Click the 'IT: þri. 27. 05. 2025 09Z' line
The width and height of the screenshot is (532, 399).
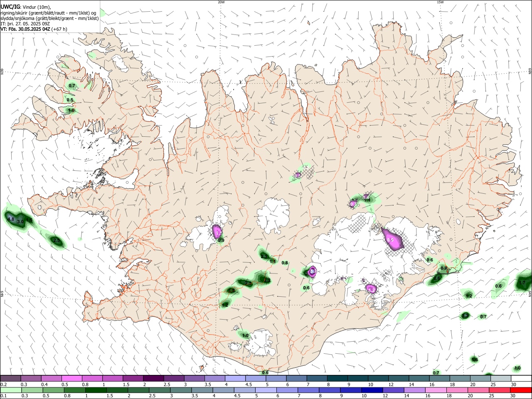tap(25, 24)
